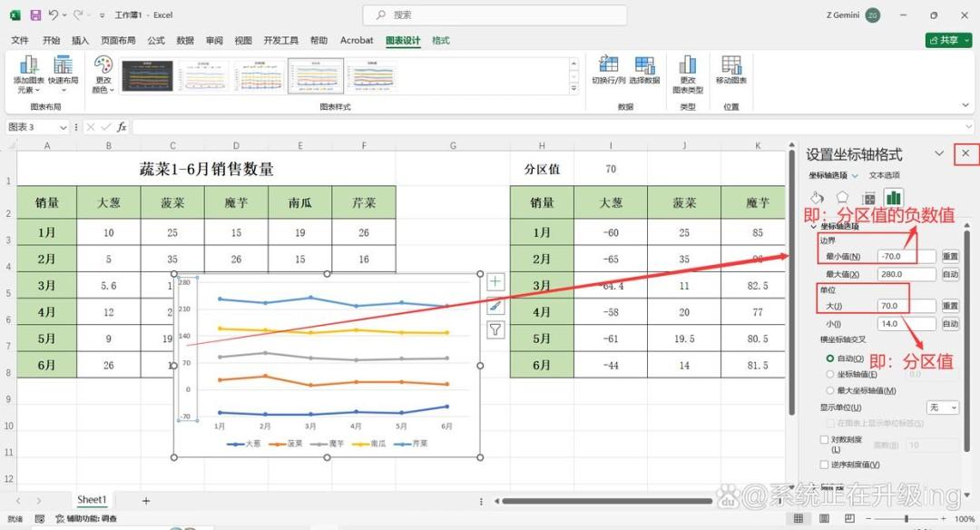
Task: Click the search box in title bar
Action: (495, 15)
